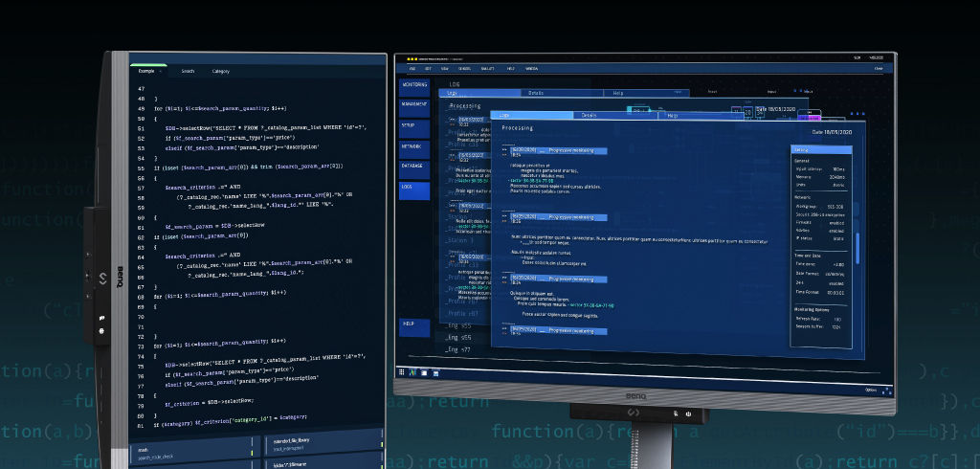980x469 pixels.
Task: Click the third taskbar icon beside the chart
Action: (423, 372)
